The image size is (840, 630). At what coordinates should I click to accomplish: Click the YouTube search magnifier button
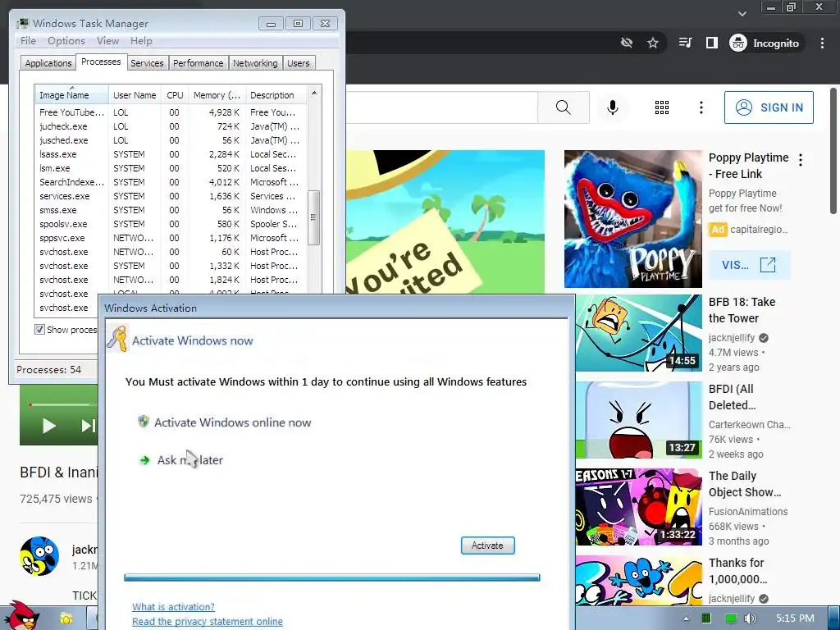coord(563,107)
